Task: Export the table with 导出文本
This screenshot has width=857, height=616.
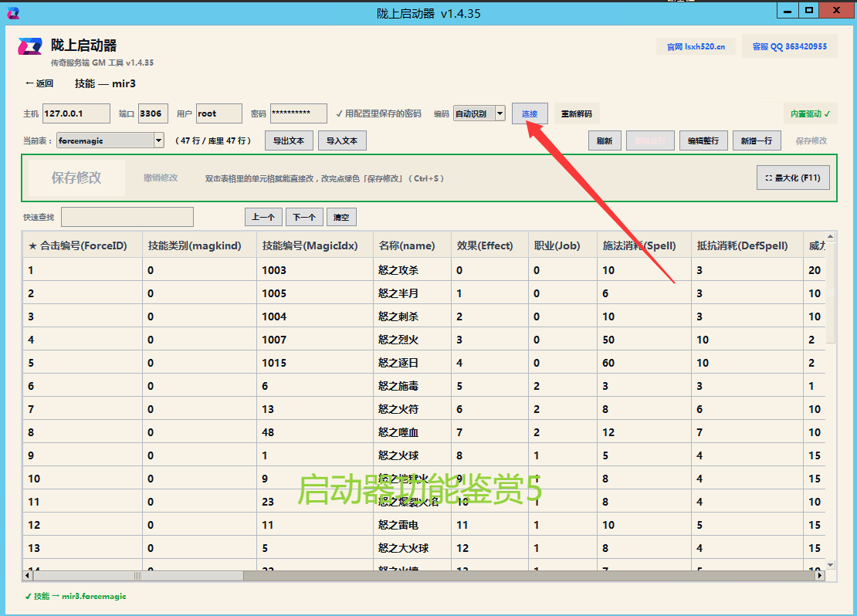Action: pos(289,140)
